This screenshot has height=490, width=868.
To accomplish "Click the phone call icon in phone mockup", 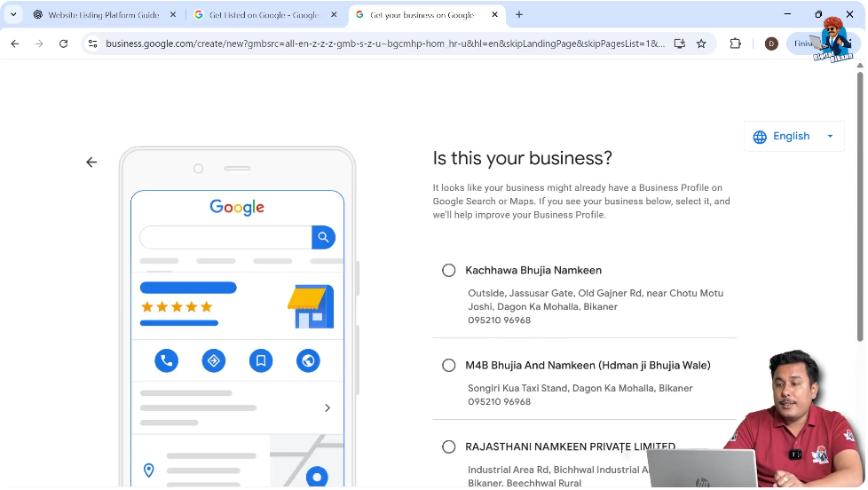I will pyautogui.click(x=166, y=361).
